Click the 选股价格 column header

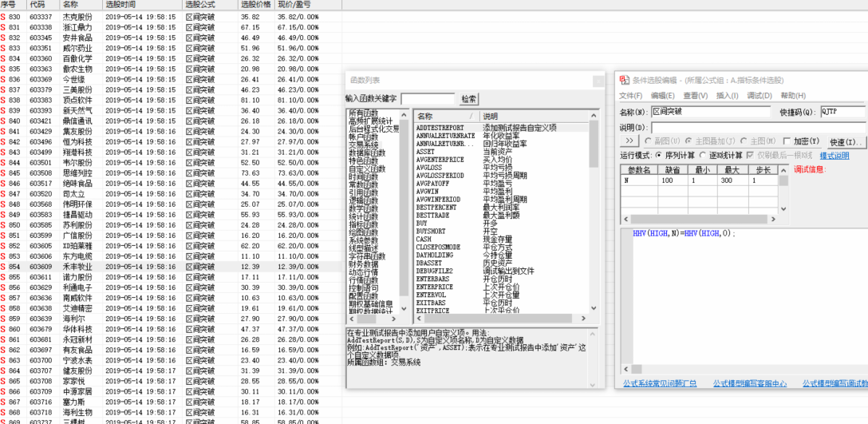256,5
